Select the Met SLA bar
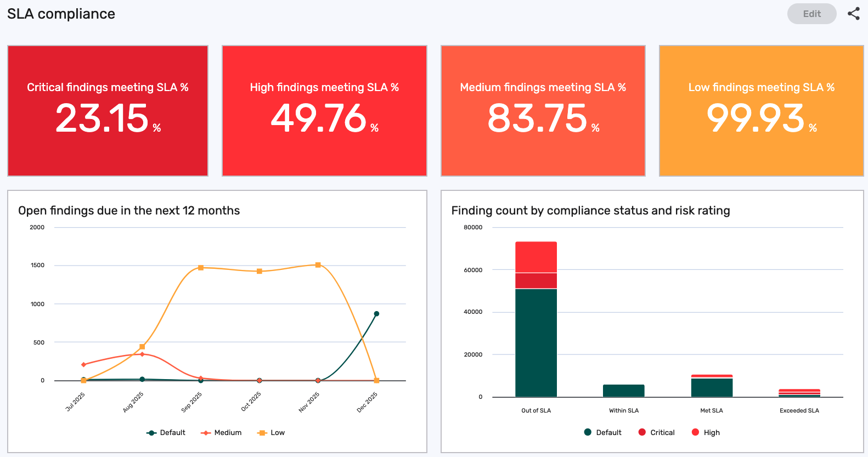The height and width of the screenshot is (457, 868). click(712, 387)
